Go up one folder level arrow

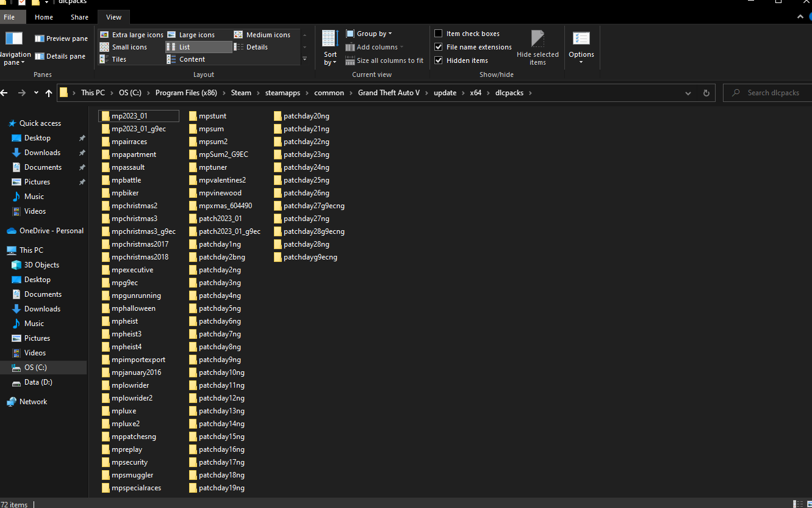pos(49,93)
